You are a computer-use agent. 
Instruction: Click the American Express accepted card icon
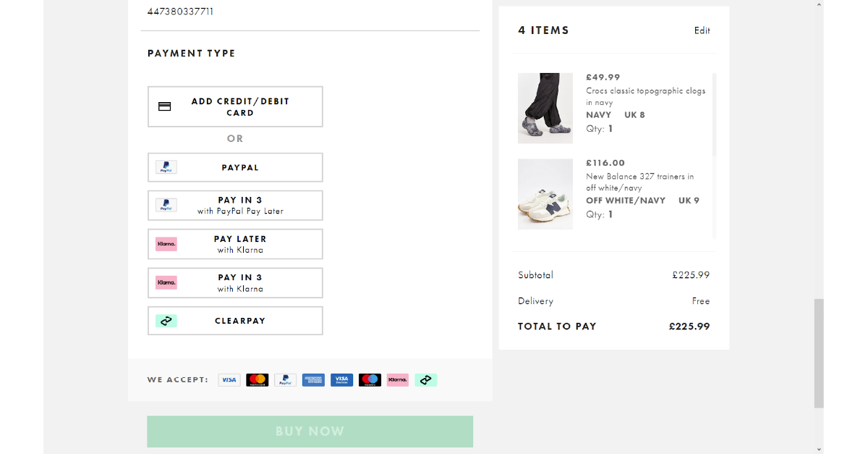[313, 380]
